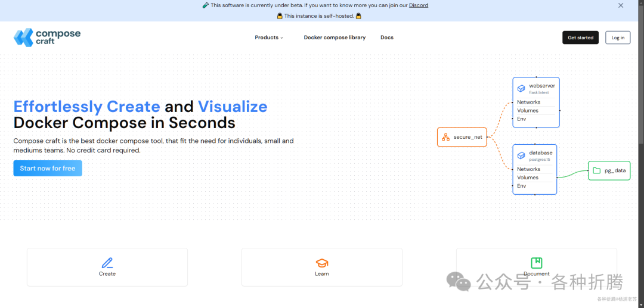Viewport: 644px width, 308px height.
Task: Click the Get started button
Action: point(580,38)
